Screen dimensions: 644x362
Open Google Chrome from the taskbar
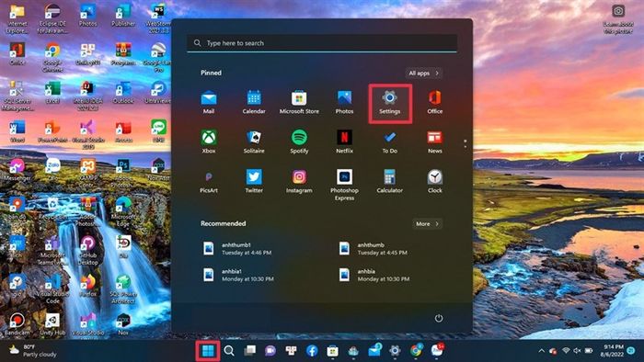[416, 351]
